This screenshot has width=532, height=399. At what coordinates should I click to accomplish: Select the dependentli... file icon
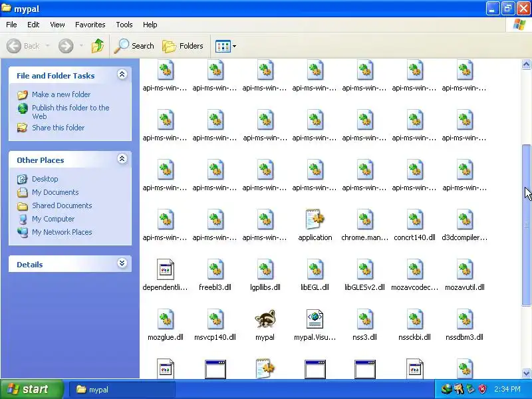(166, 269)
